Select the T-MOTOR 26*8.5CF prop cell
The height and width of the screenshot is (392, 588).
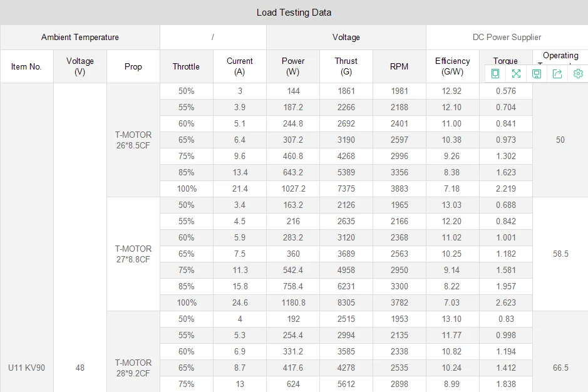pyautogui.click(x=133, y=140)
